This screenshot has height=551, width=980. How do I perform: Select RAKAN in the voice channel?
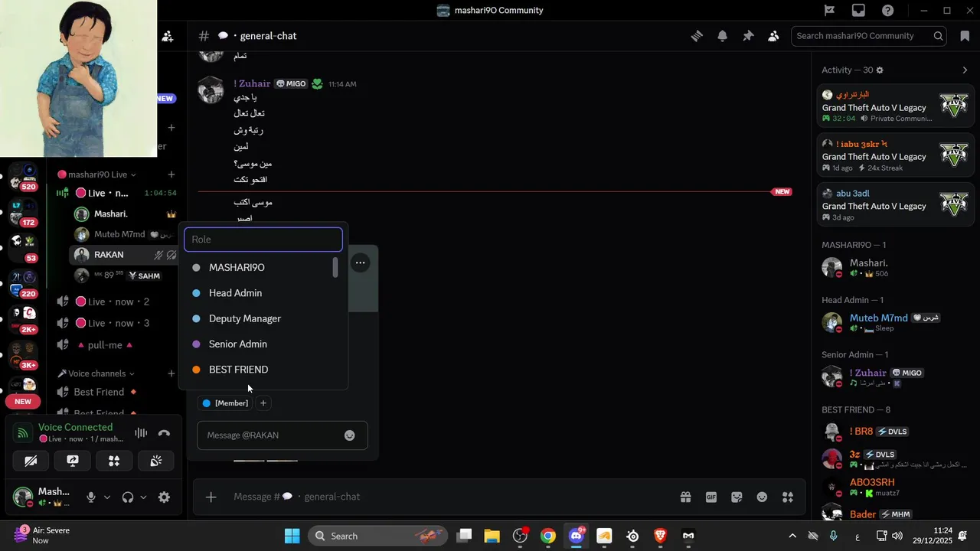[x=125, y=255]
